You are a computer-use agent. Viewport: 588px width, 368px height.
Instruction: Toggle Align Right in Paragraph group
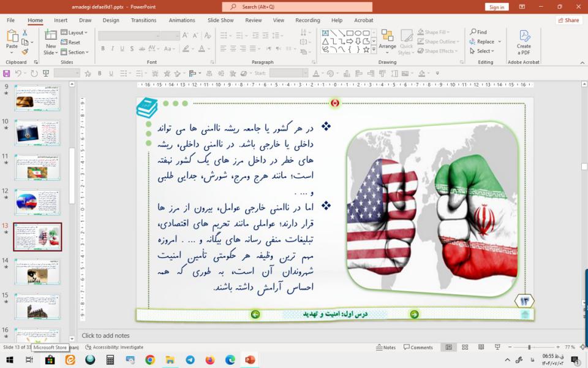tap(243, 48)
